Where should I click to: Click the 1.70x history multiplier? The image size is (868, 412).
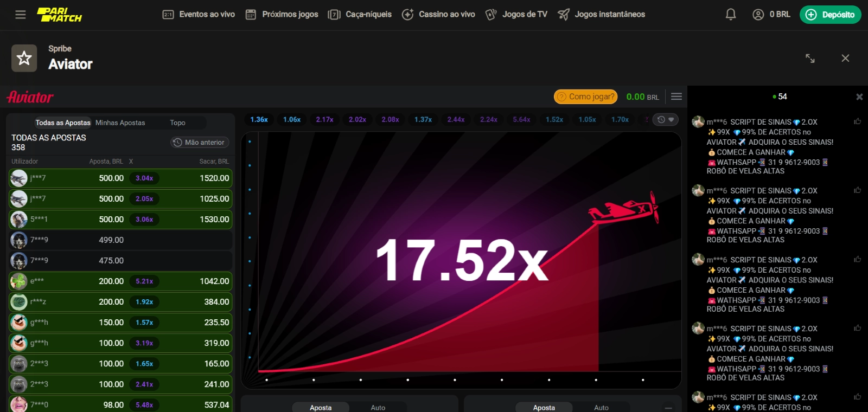[620, 119]
